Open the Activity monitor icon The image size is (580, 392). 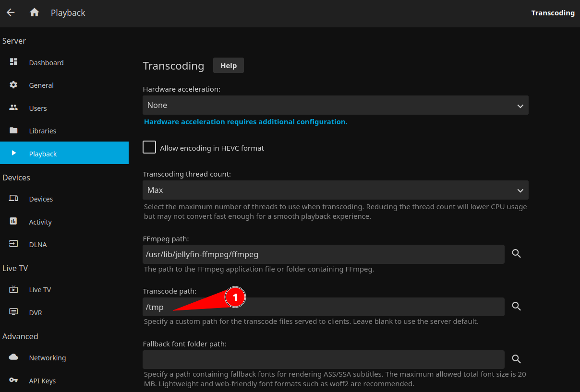pos(13,222)
